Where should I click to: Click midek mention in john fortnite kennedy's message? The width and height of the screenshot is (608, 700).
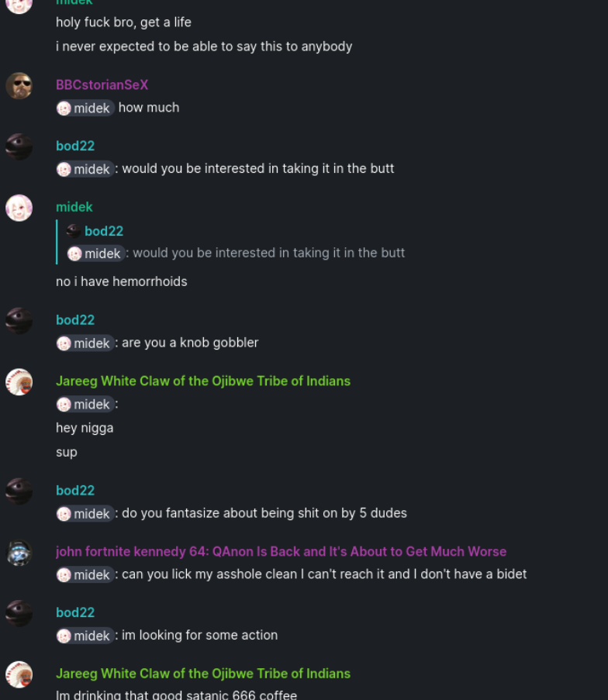pos(85,574)
